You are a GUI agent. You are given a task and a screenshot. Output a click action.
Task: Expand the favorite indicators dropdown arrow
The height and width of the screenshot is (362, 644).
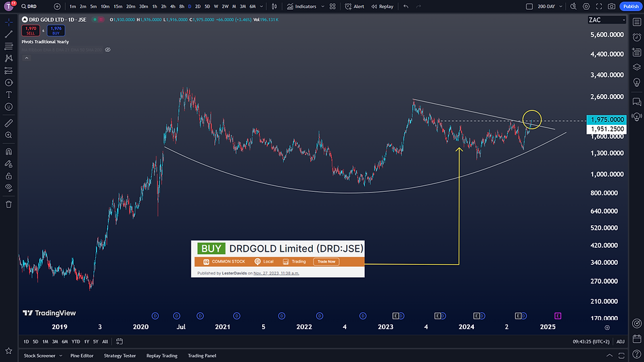323,6
